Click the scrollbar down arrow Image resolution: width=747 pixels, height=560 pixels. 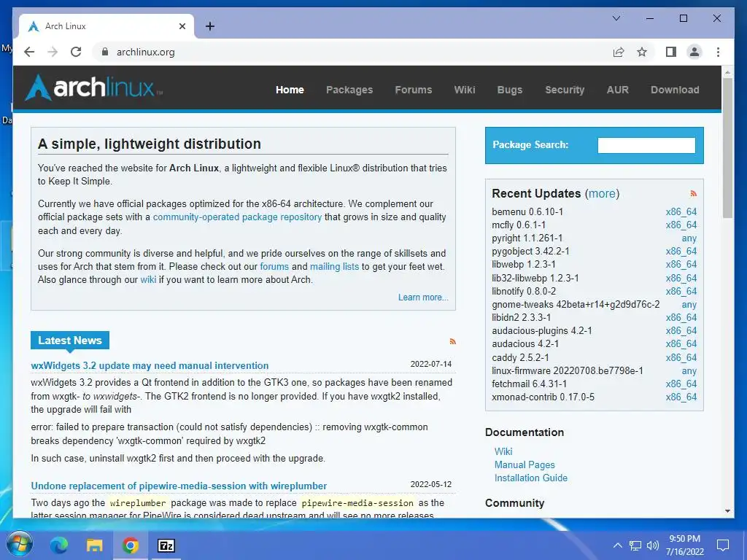point(727,511)
